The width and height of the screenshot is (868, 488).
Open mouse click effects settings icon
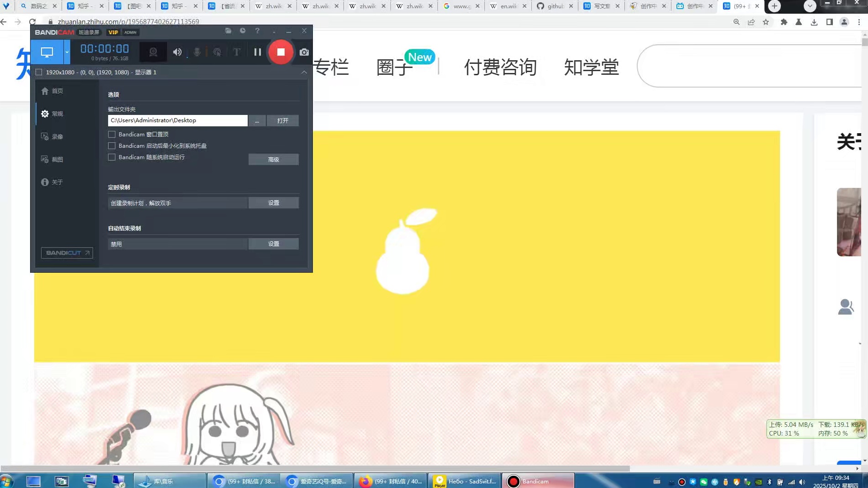(217, 52)
